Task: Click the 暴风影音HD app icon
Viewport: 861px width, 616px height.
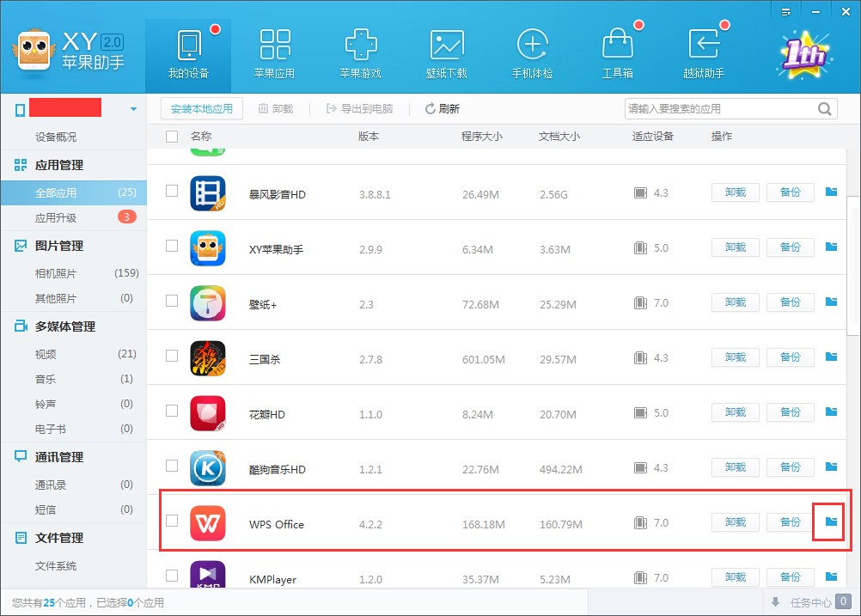Action: point(208,193)
